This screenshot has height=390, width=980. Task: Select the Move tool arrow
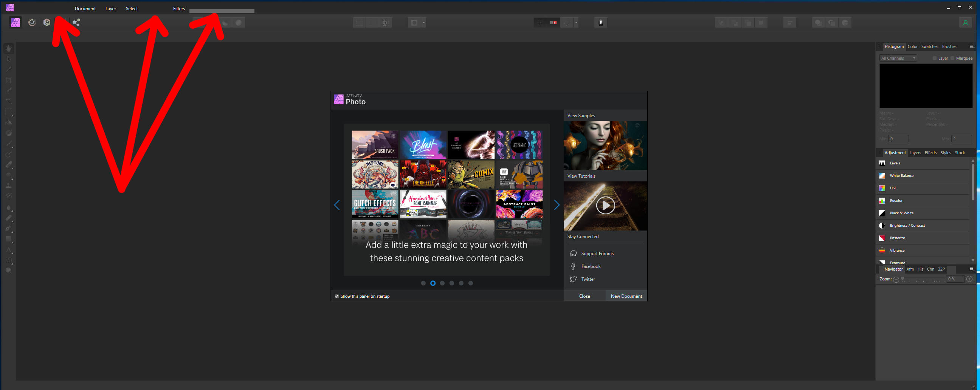pyautogui.click(x=9, y=59)
